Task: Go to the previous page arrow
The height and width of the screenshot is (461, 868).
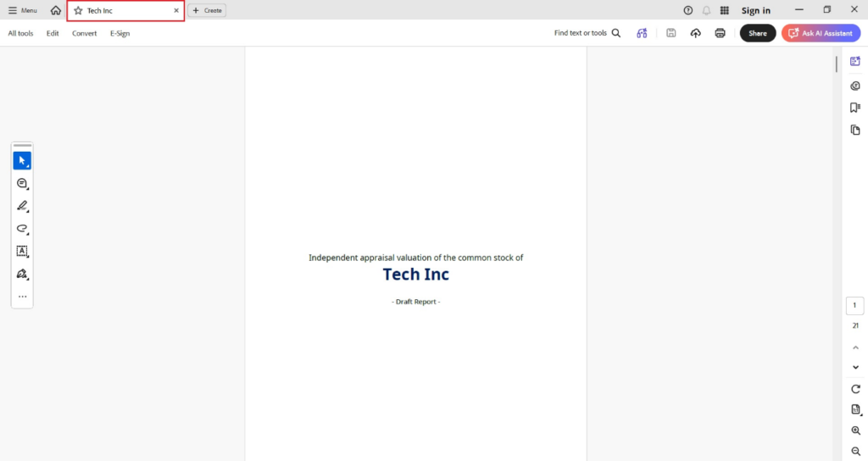Action: click(855, 347)
